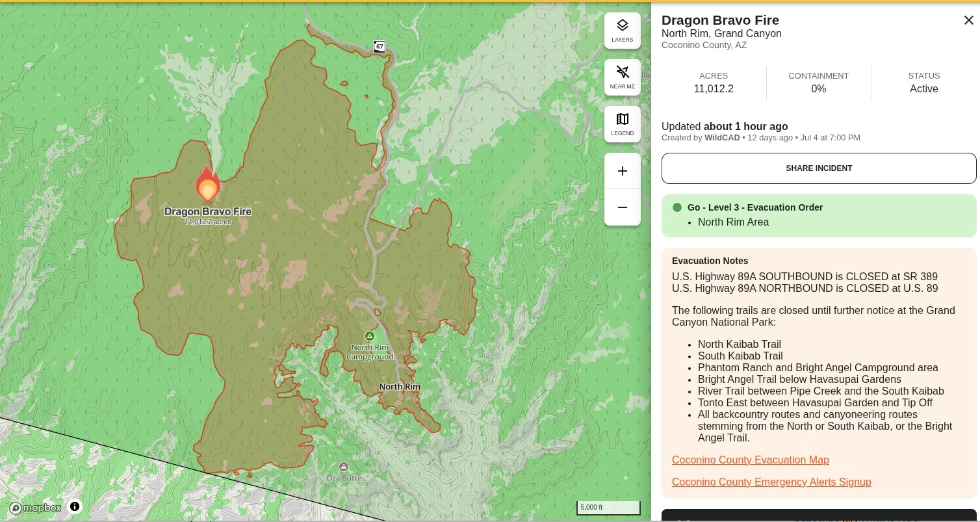This screenshot has height=522, width=980.
Task: Select the 'All backcountry routes' list item
Action: click(825, 426)
